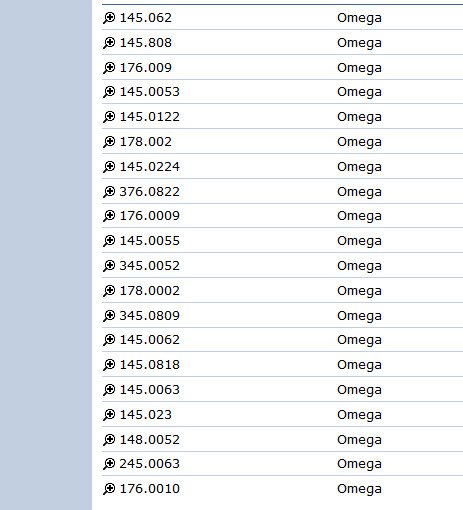Open details via magnifier for 145.808
463x510 pixels.
(109, 43)
